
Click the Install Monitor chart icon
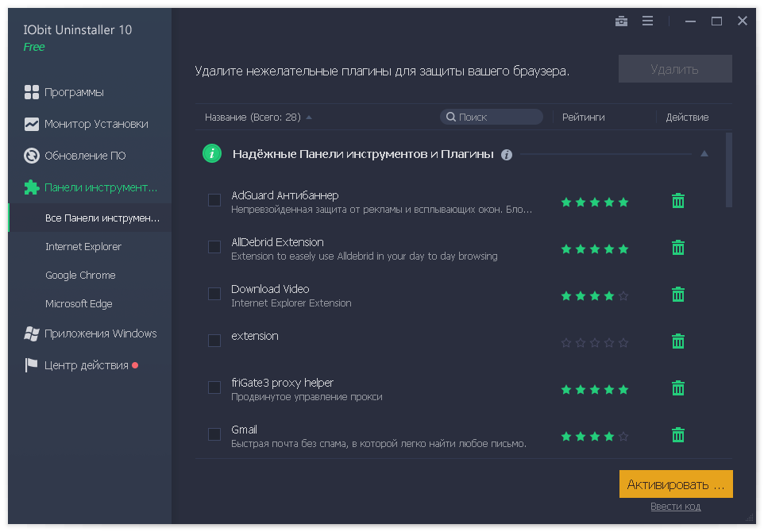32,124
